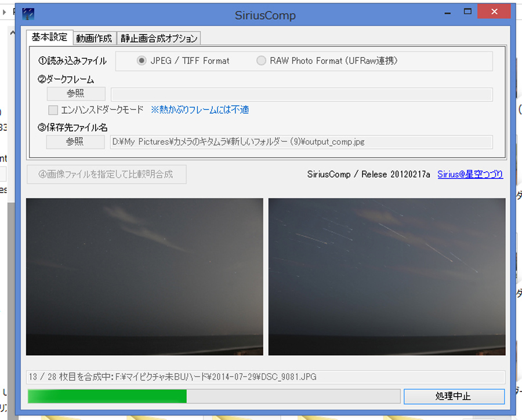522x420 pixels.
Task: Click the empty ダークフレーム path field
Action: tap(301, 94)
